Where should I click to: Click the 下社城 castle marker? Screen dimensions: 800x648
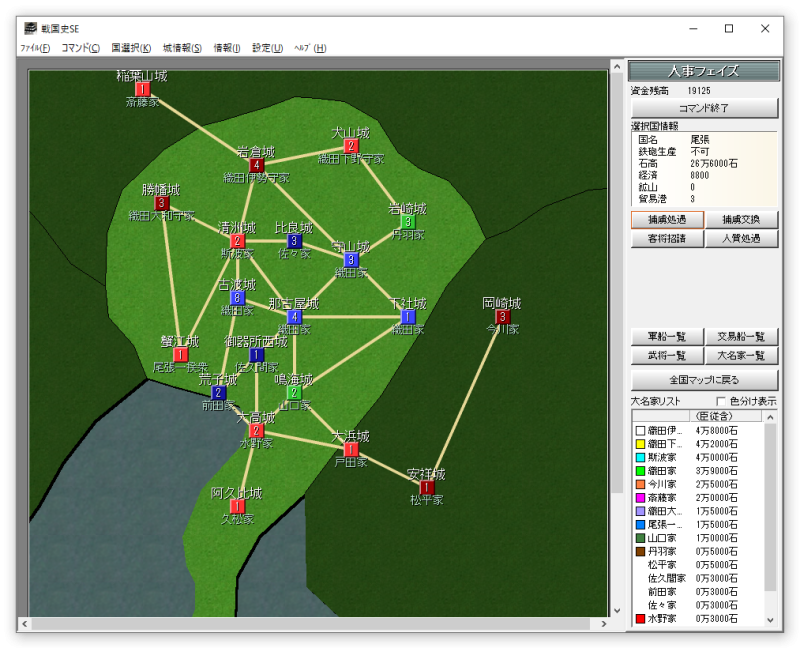(408, 317)
